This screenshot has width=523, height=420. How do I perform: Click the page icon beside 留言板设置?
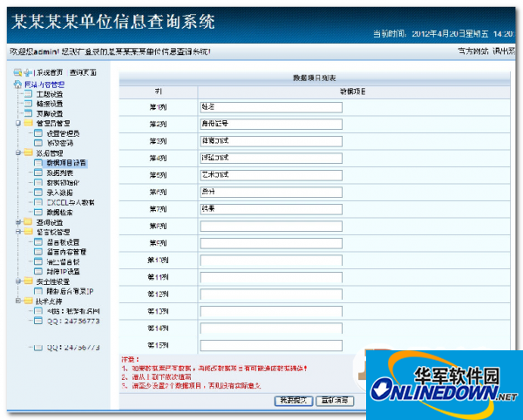[x=38, y=242]
